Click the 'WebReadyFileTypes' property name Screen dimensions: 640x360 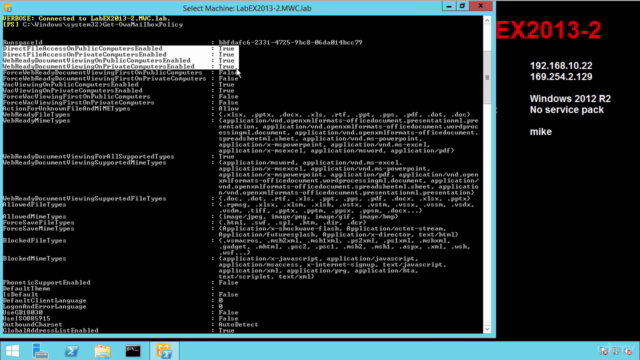pos(37,114)
